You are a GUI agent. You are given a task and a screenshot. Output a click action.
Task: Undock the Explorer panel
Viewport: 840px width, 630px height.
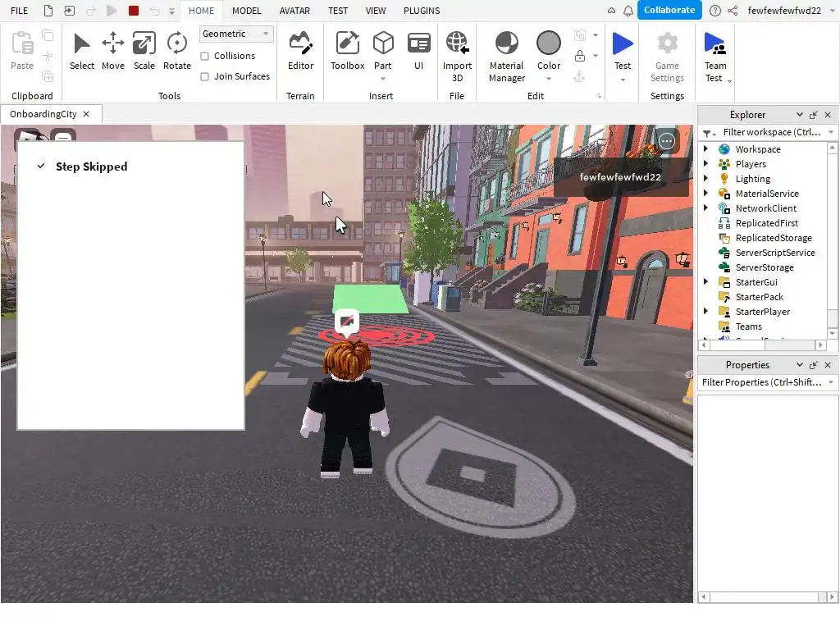coord(813,115)
